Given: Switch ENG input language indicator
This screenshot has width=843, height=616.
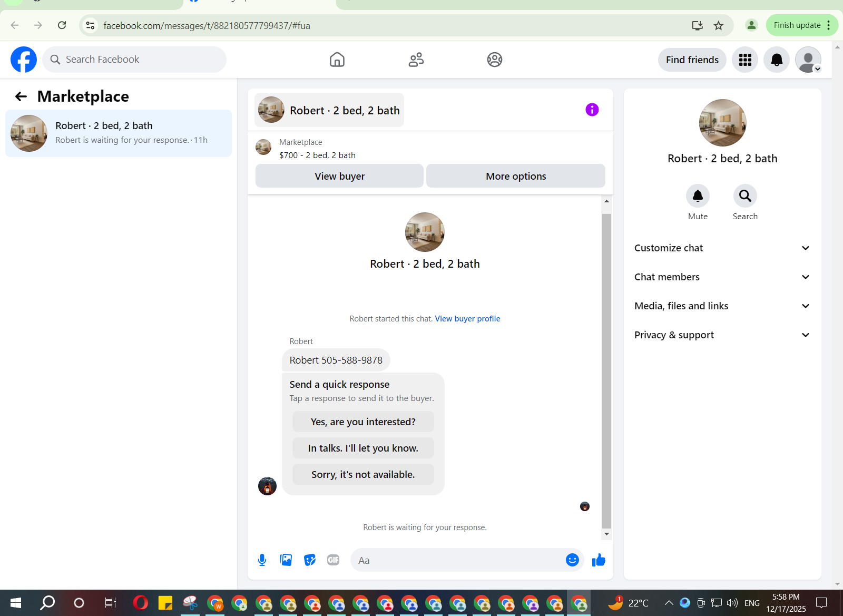Looking at the screenshot, I should tap(752, 603).
